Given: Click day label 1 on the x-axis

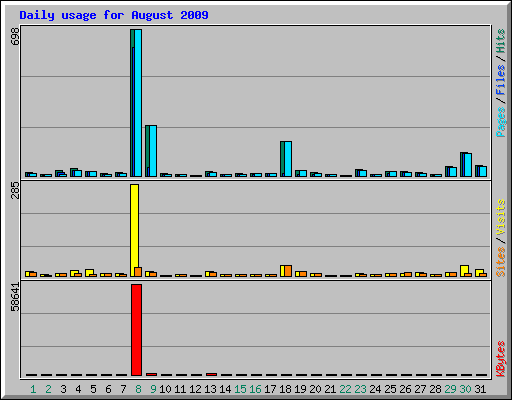Looking at the screenshot, I should tap(33, 389).
